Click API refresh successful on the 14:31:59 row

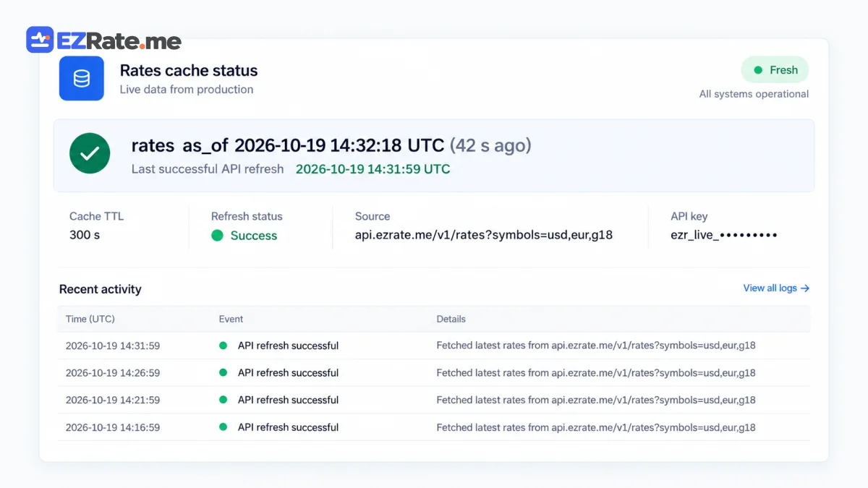(x=288, y=346)
